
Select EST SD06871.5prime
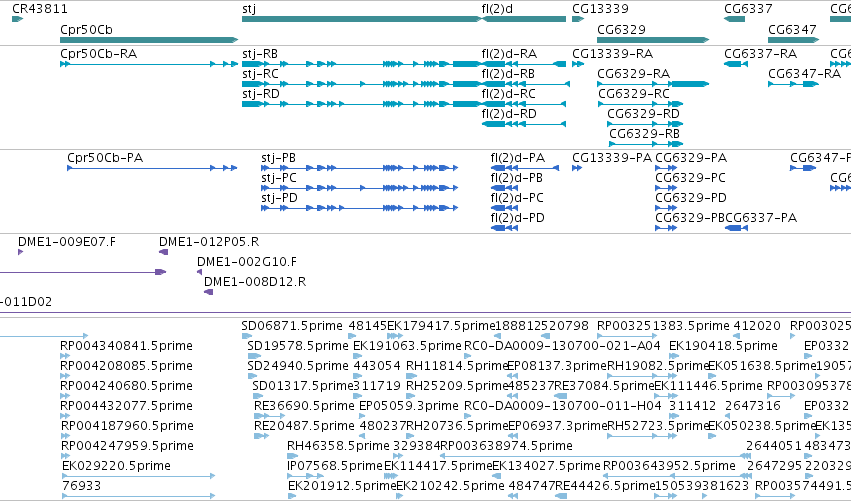point(247,337)
